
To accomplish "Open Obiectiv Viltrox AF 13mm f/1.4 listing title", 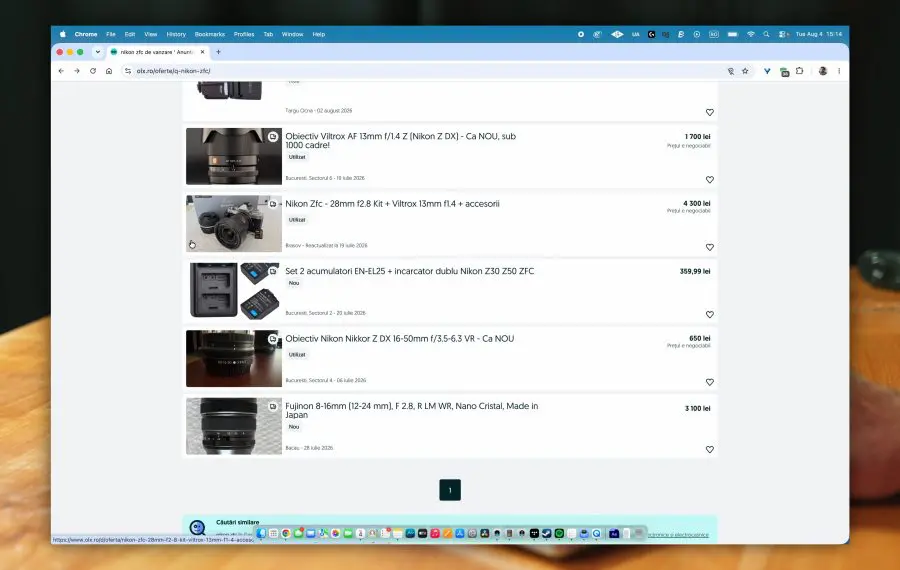I will (401, 141).
